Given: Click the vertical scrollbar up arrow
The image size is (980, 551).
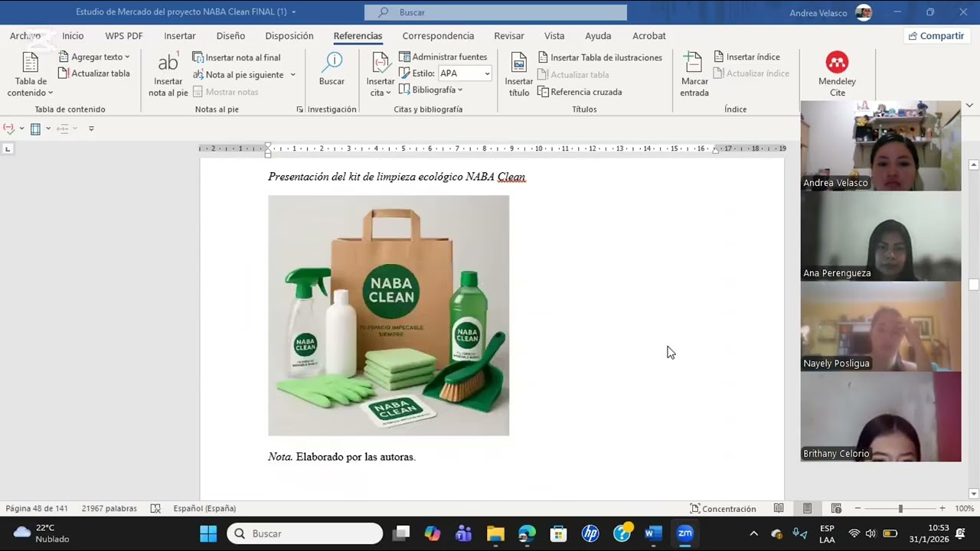Looking at the screenshot, I should [x=973, y=165].
